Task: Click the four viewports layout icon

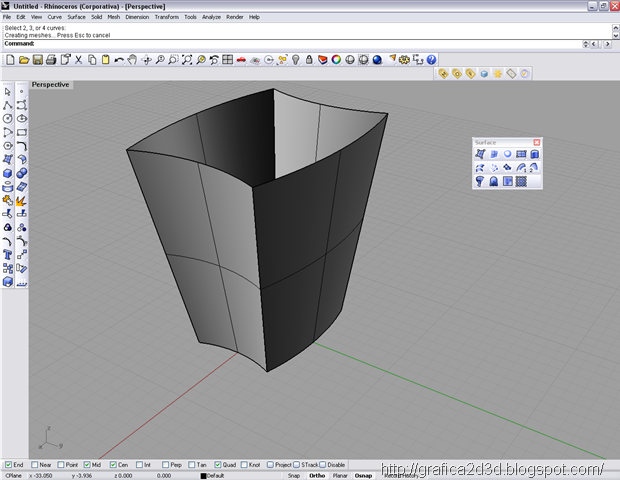Action: coord(227,60)
